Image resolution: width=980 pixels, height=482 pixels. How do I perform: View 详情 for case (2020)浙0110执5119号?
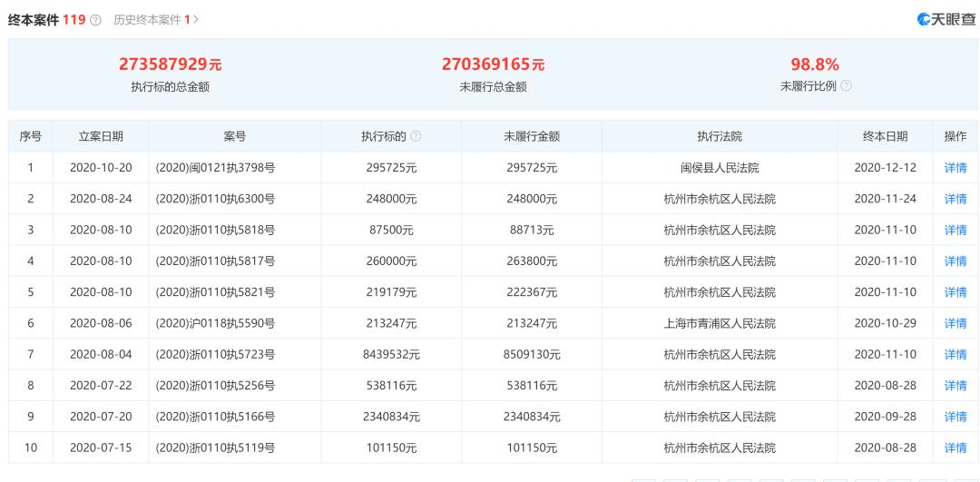pos(955,448)
